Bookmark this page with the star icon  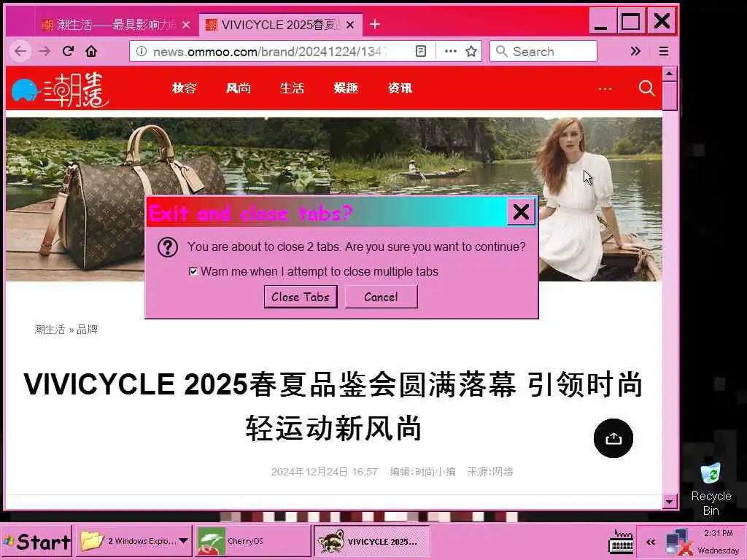[x=471, y=52]
